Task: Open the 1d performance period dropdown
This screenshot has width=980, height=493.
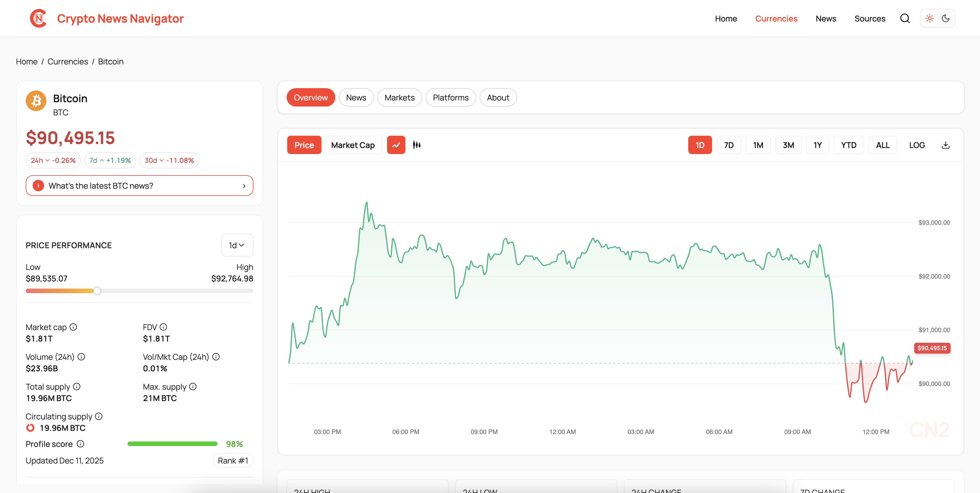Action: point(237,245)
